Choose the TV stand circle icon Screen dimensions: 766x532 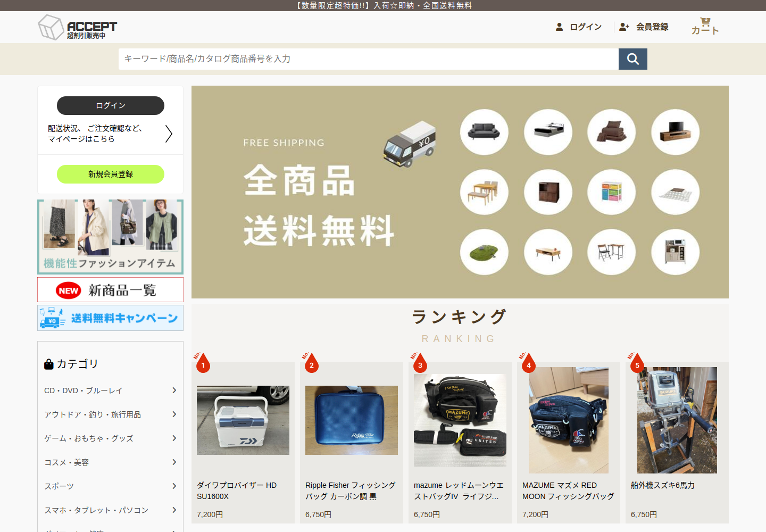point(676,132)
